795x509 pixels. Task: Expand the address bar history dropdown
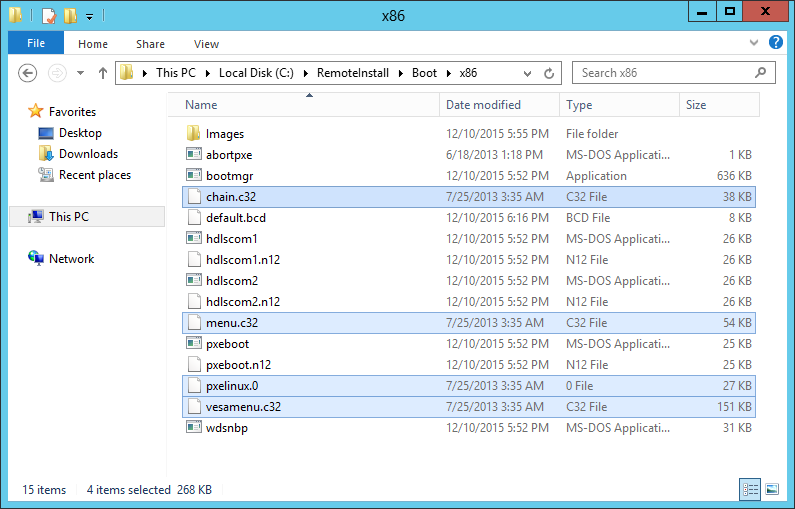tap(527, 74)
